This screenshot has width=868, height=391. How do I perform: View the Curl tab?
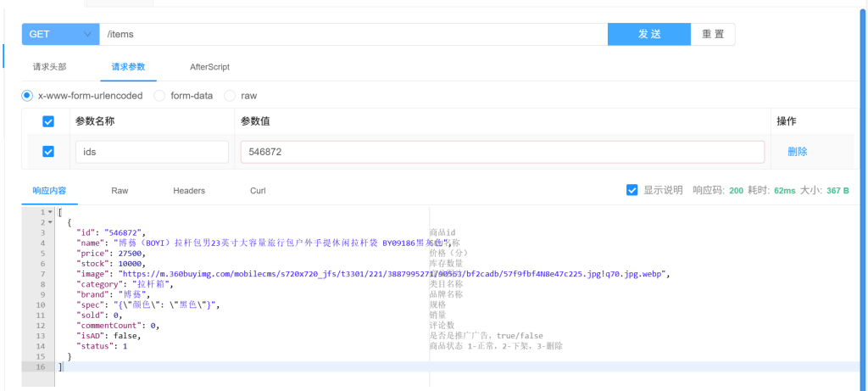point(258,191)
